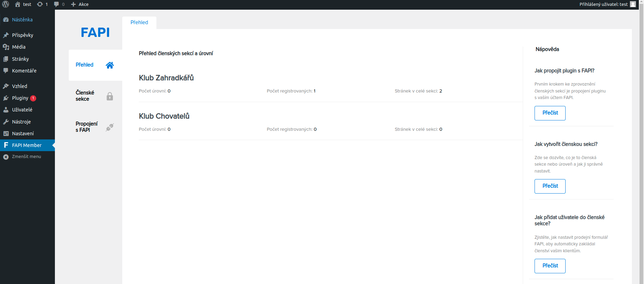Click Počet úrovní for Klub Zahradkářů
644x284 pixels.
click(x=155, y=91)
